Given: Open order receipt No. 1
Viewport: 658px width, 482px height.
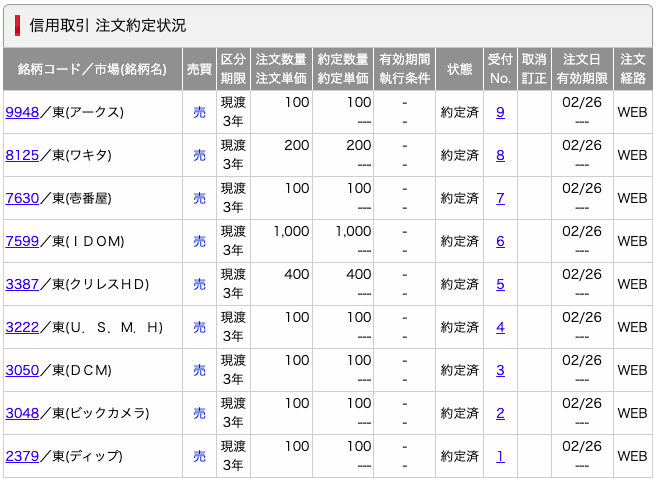Looking at the screenshot, I should click(500, 456).
